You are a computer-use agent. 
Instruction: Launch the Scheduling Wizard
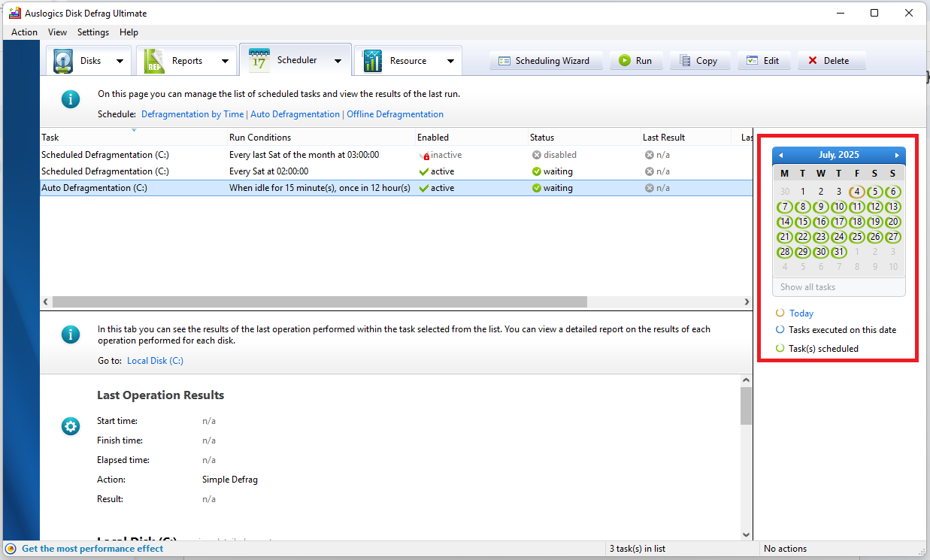[x=546, y=61]
